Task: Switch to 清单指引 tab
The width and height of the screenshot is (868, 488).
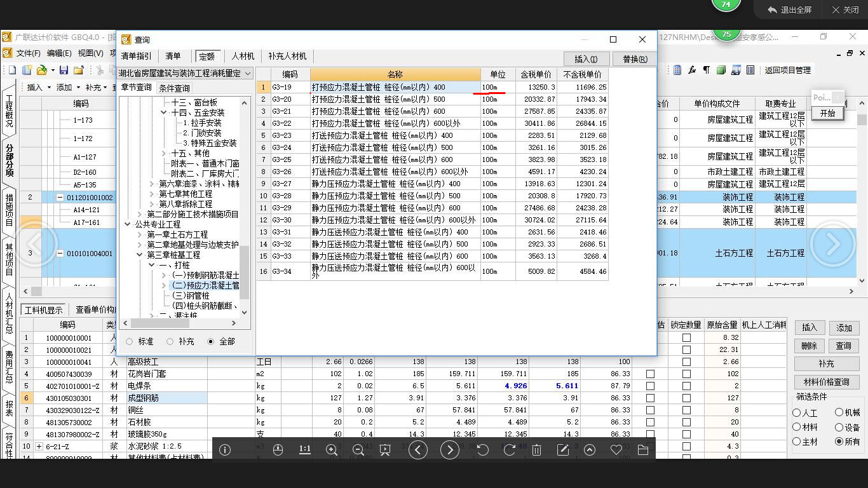Action: pos(137,57)
